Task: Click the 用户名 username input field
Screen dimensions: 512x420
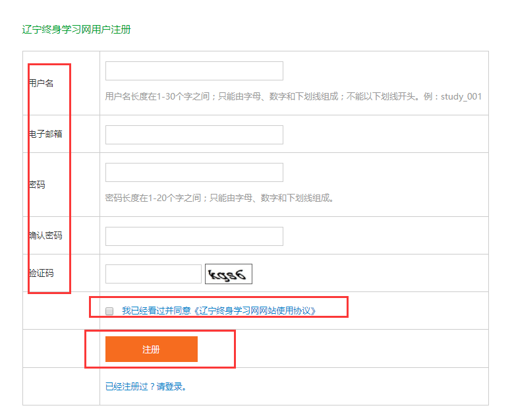Action: click(194, 71)
